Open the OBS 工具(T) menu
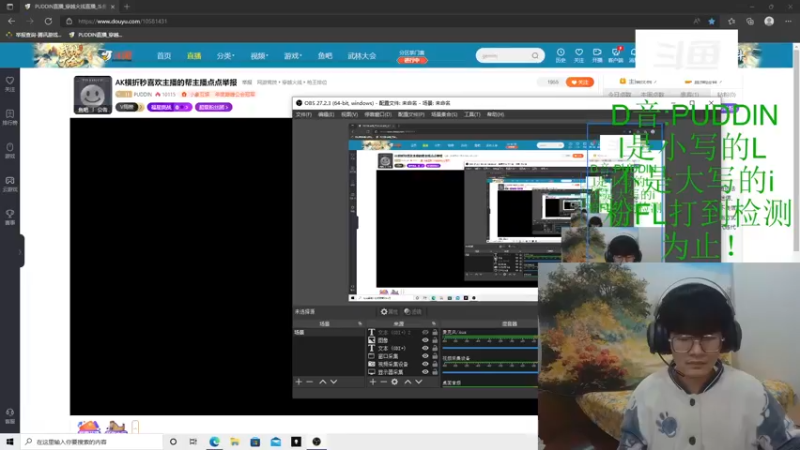The image size is (800, 450). 472,114
